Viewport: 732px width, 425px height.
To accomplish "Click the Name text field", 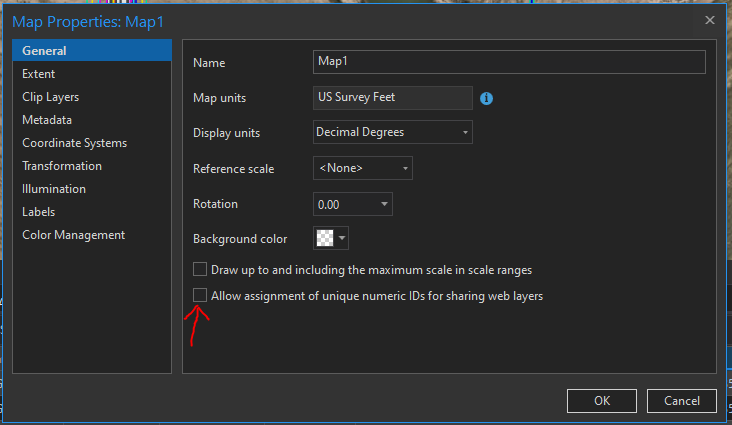I will tap(509, 62).
